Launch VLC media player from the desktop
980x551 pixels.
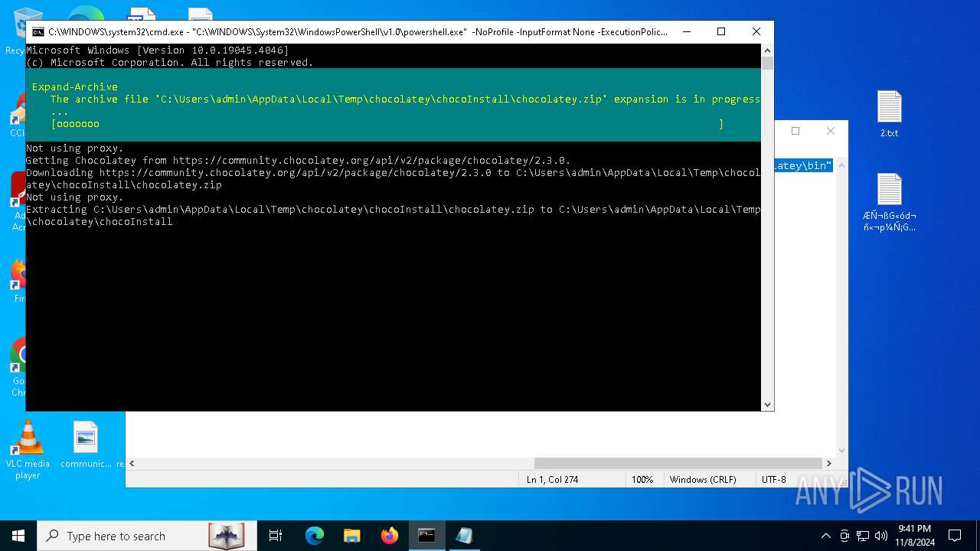click(x=28, y=450)
